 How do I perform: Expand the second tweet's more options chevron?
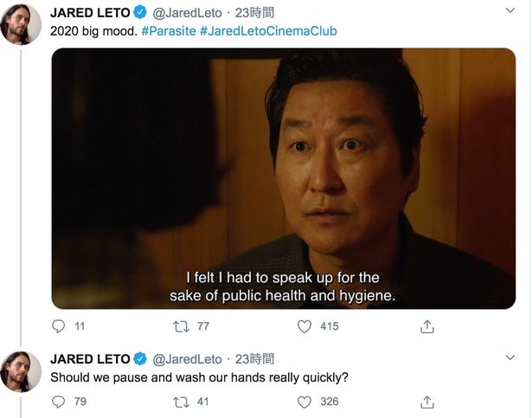pyautogui.click(x=510, y=357)
